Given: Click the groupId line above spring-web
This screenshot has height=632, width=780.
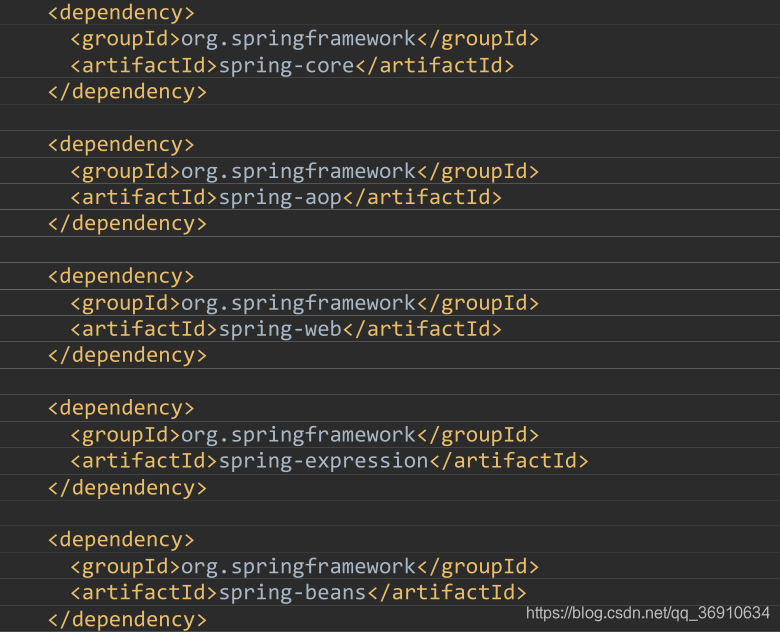Looking at the screenshot, I should [x=304, y=303].
